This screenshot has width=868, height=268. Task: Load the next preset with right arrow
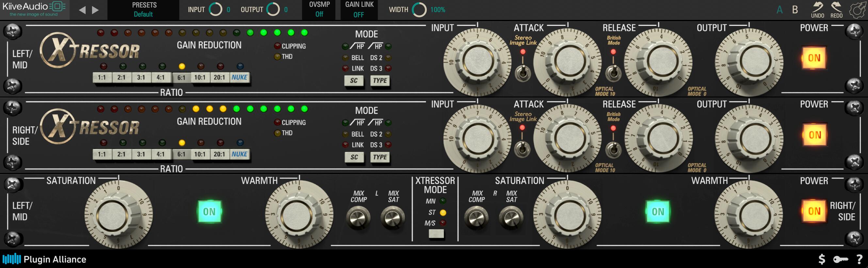96,10
